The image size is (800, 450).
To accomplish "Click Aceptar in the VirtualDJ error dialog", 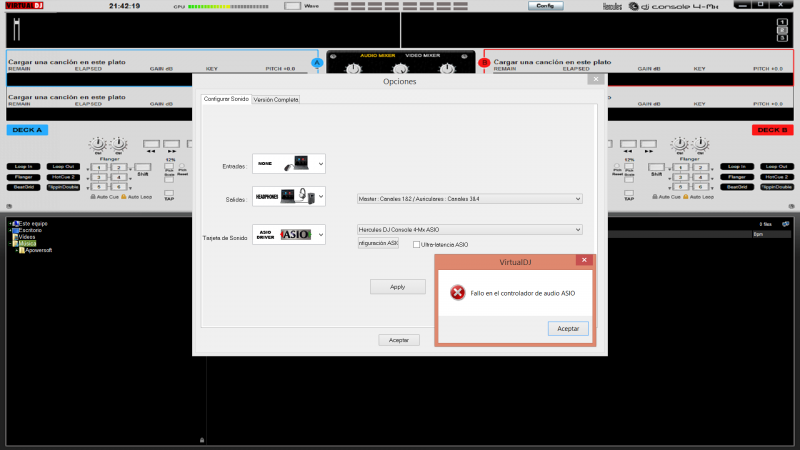I will [568, 329].
